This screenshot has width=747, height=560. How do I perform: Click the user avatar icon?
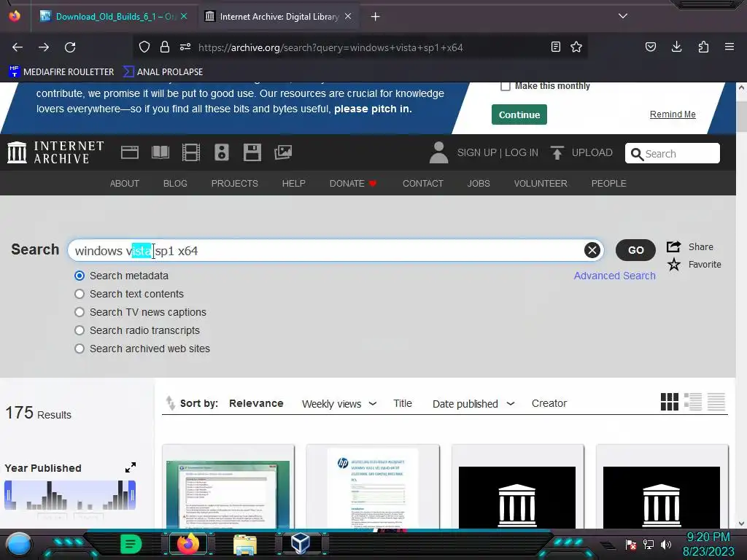[x=438, y=153]
